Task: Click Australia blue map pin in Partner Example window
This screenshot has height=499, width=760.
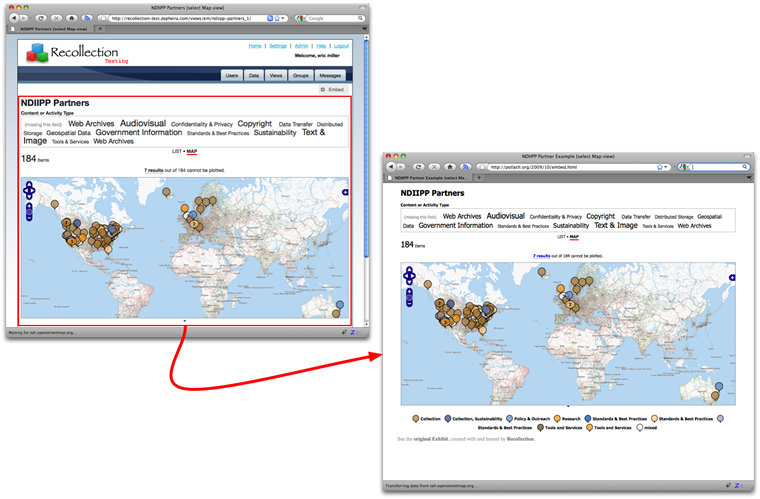Action: tap(719, 387)
